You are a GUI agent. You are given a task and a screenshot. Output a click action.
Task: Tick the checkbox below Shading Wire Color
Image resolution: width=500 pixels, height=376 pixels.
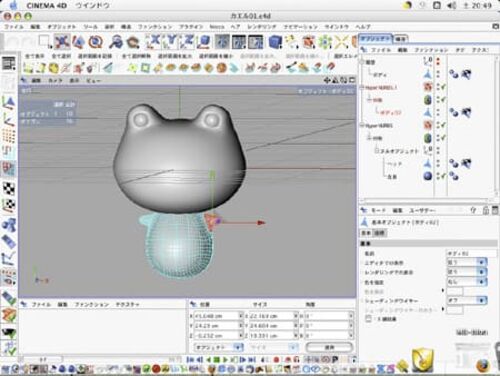tap(368, 319)
